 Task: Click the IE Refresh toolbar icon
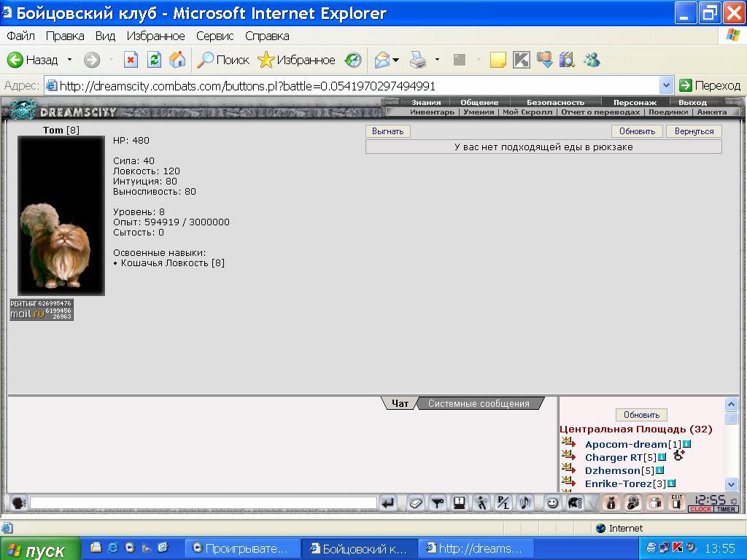[x=154, y=60]
